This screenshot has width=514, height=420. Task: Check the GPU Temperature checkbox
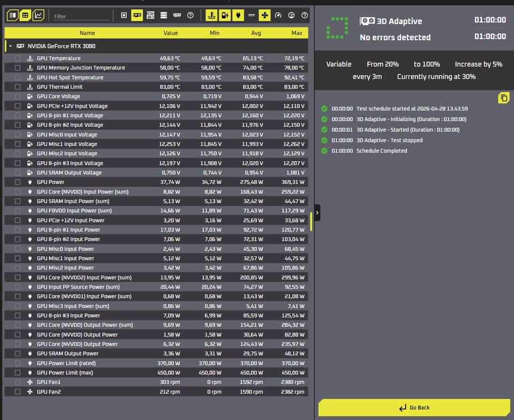[18, 58]
